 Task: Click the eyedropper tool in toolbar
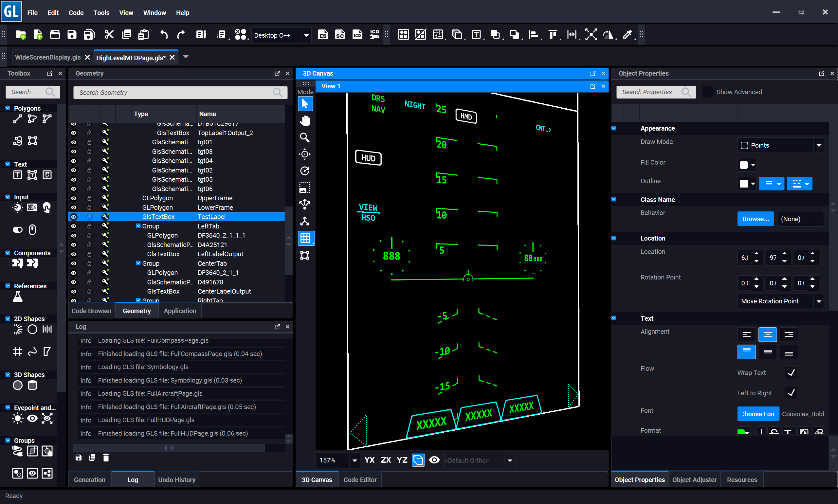pos(628,34)
